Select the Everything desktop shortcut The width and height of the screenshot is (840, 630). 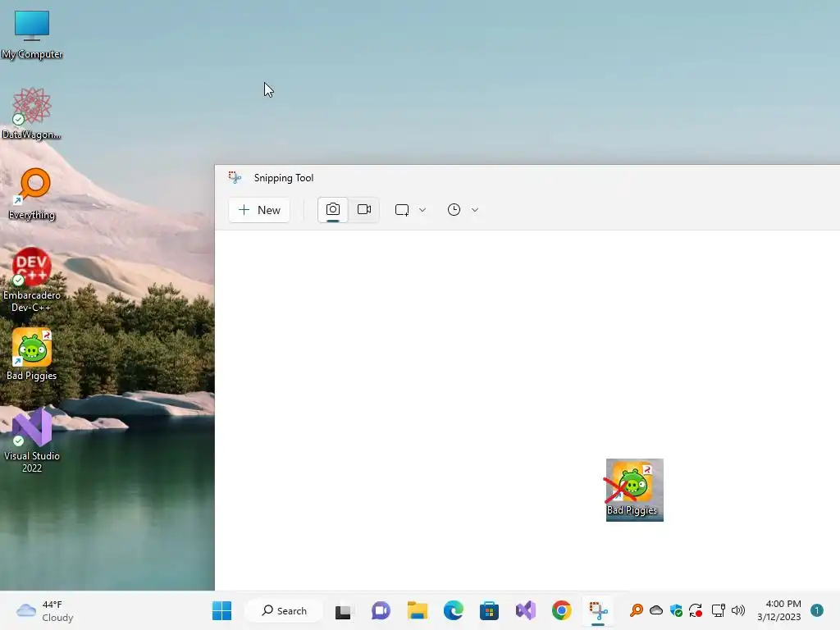[32, 194]
